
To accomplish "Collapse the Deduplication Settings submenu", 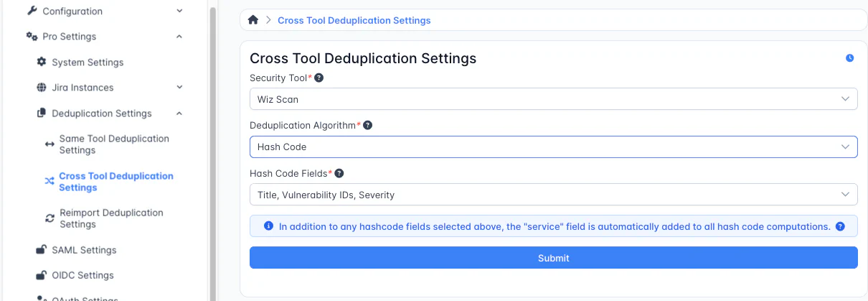I will pos(179,114).
